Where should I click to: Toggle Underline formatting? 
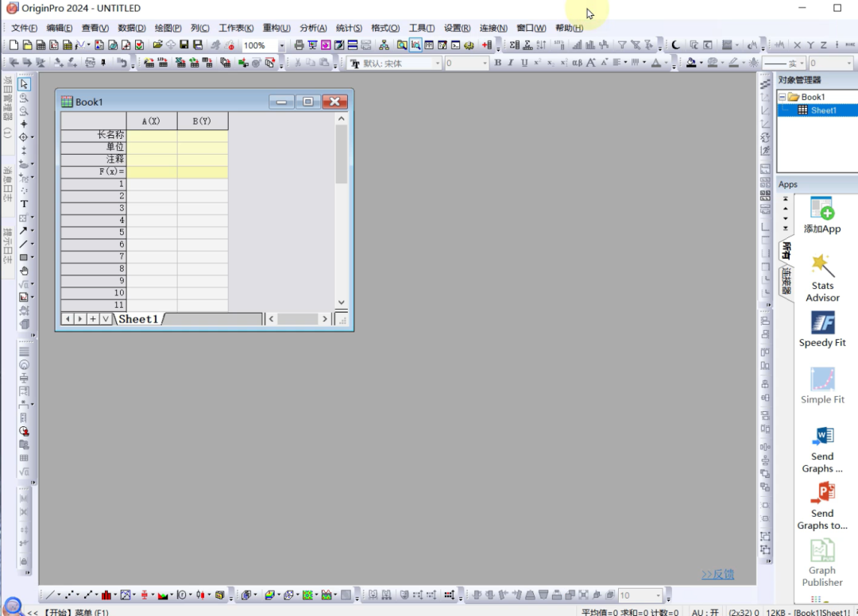[524, 63]
